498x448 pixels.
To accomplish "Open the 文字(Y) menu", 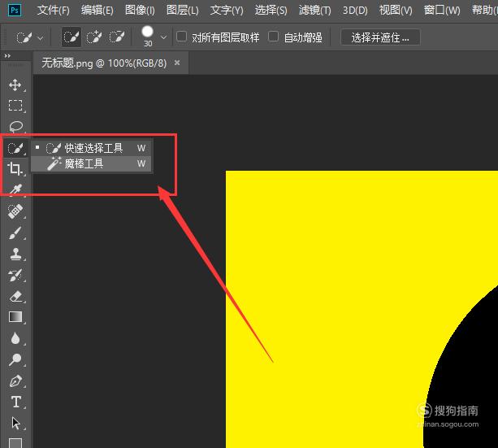I will (x=227, y=11).
